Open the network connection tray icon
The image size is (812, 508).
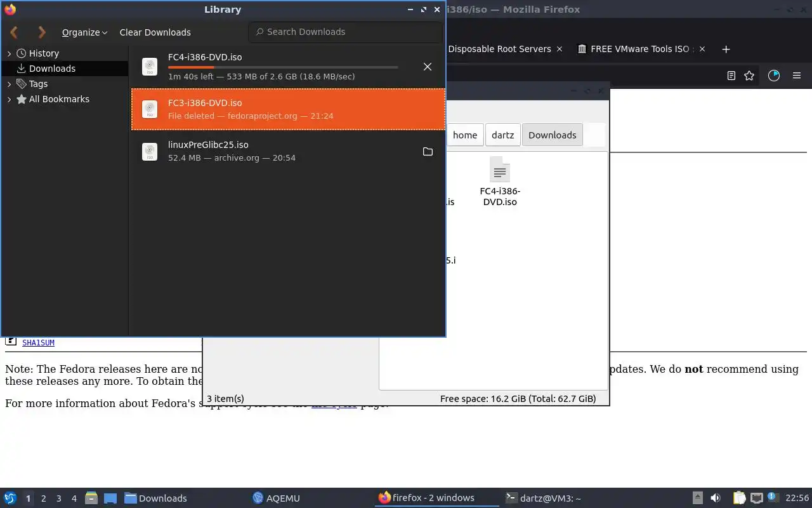tap(756, 498)
